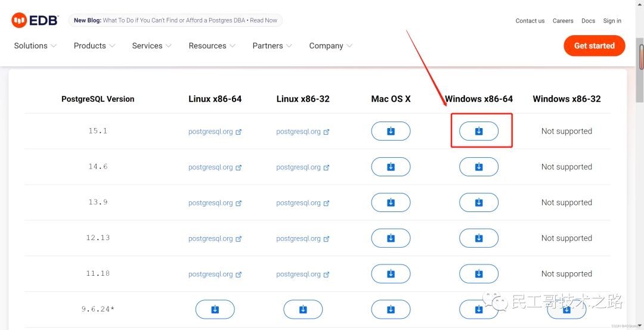Click the Windows x86-32 column header
644x330 pixels.
(566, 99)
